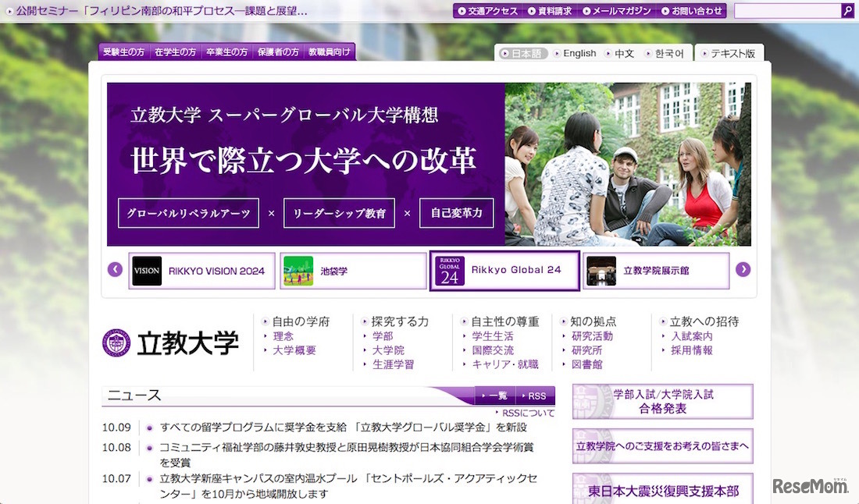Advance the carousel with the right arrow
The width and height of the screenshot is (859, 504).
point(743,268)
